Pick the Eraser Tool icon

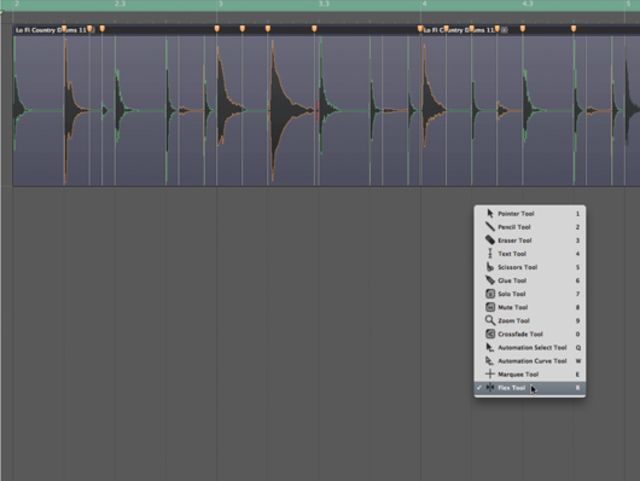pyautogui.click(x=490, y=240)
